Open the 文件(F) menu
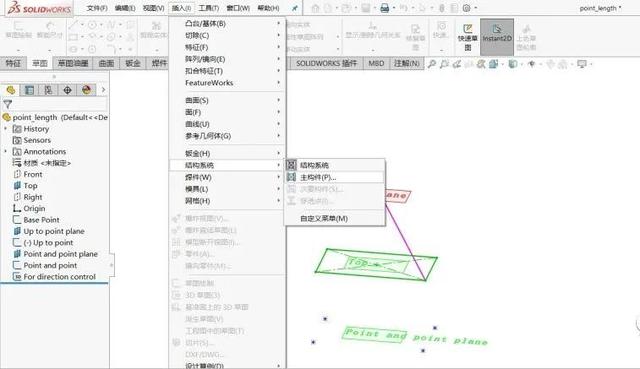Viewport: 640px width, 369px height. tap(97, 8)
